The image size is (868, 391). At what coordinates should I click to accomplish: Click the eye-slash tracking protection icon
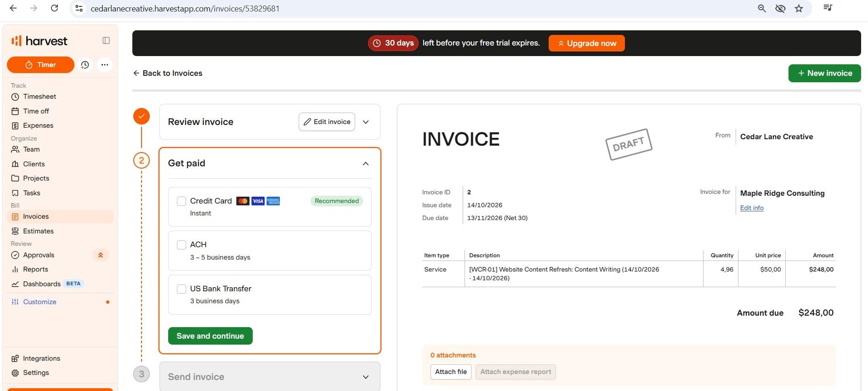(x=780, y=8)
